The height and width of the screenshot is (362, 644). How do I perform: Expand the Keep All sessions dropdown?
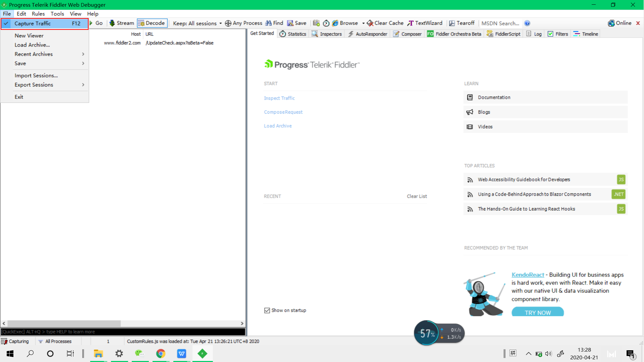(x=197, y=23)
